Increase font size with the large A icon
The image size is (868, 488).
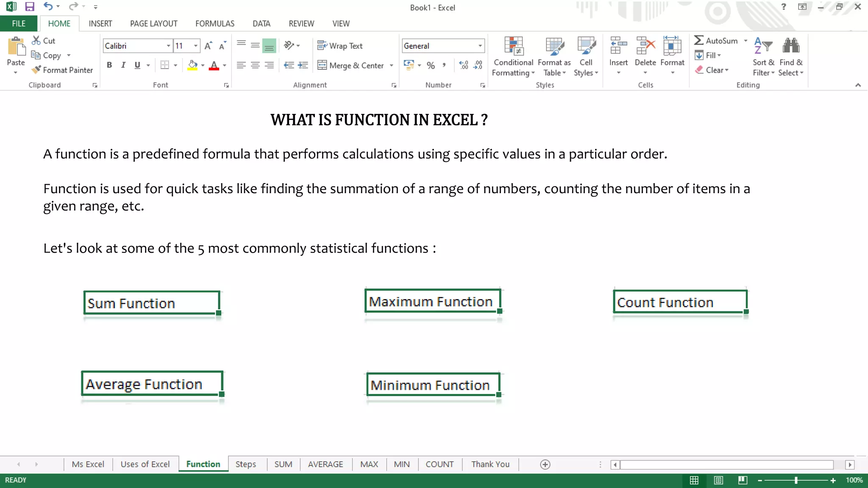point(208,46)
